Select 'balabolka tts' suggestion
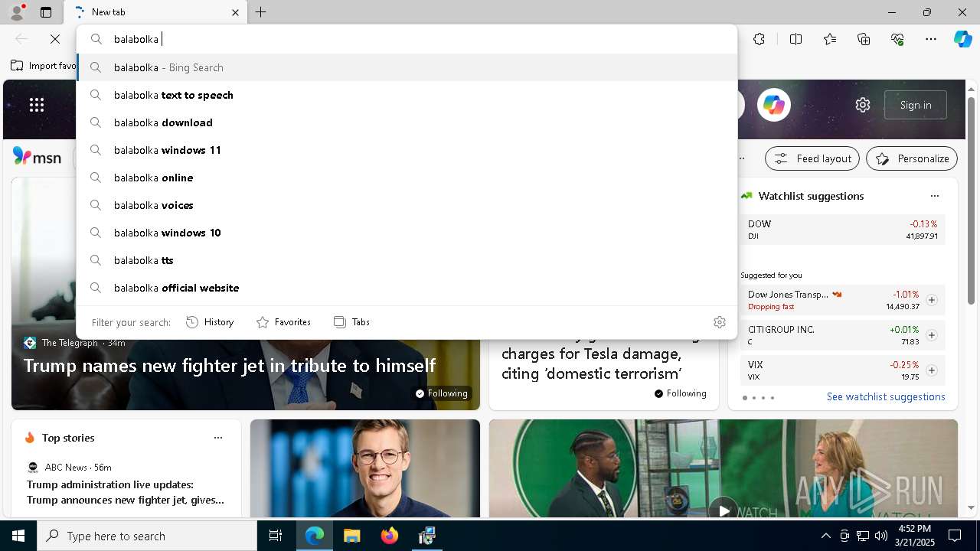 [407, 260]
